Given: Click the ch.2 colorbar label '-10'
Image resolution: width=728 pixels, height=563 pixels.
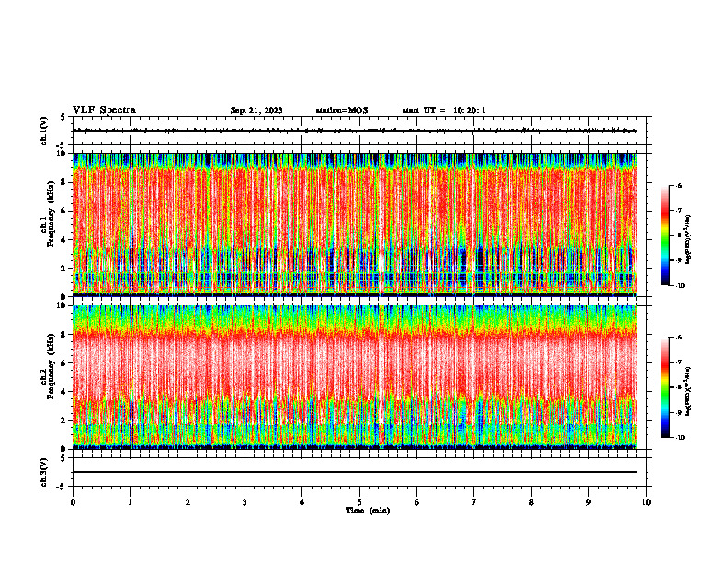Looking at the screenshot, I should click(x=679, y=438).
